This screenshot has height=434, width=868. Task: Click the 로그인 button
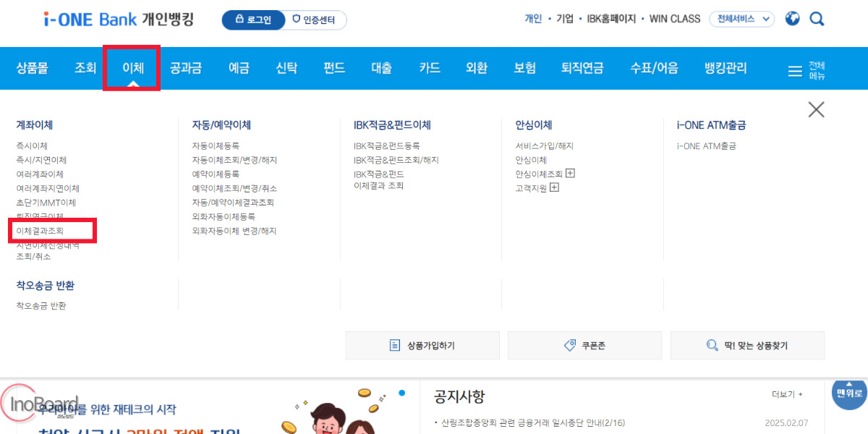pyautogui.click(x=254, y=20)
